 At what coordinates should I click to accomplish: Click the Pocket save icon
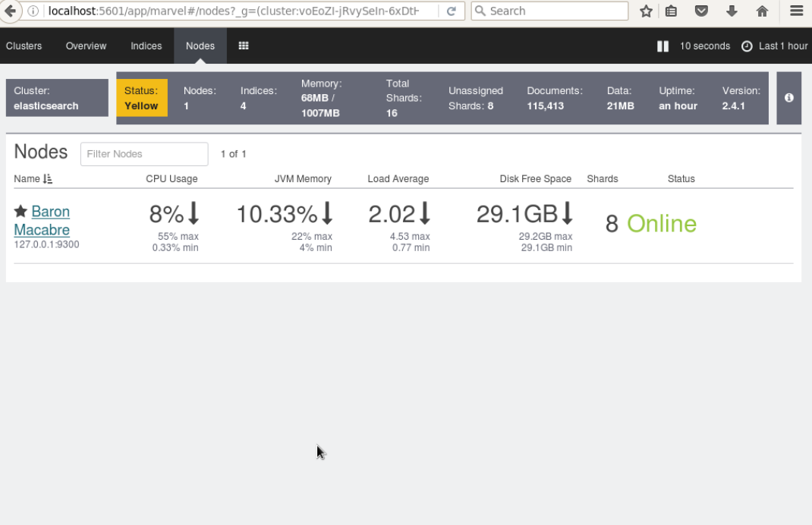(701, 11)
